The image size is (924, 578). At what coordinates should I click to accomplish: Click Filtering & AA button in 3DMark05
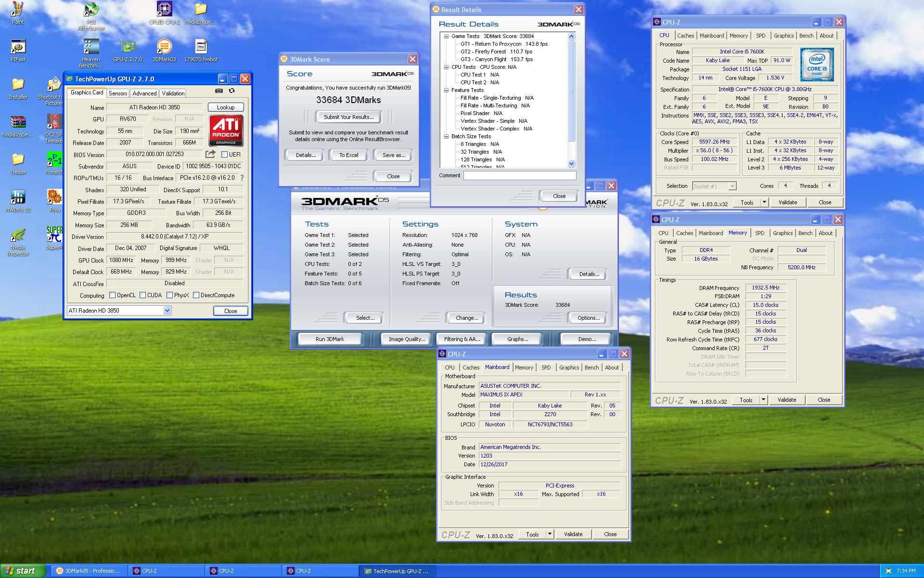[462, 339]
